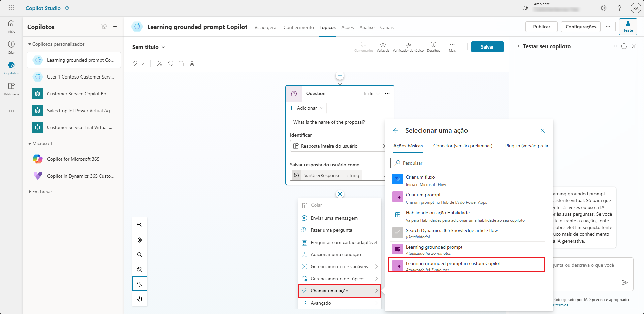Choose Fazer uma pergunta
The height and width of the screenshot is (314, 644).
340,230
